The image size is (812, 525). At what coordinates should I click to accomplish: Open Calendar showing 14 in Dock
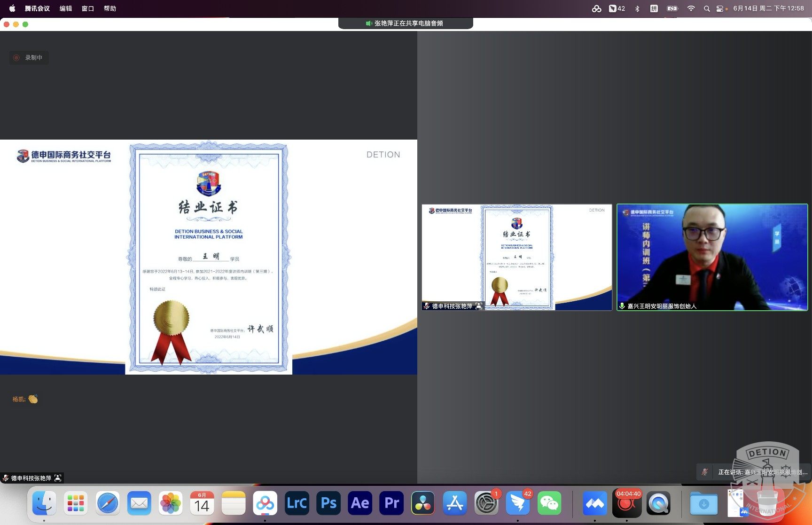click(202, 503)
